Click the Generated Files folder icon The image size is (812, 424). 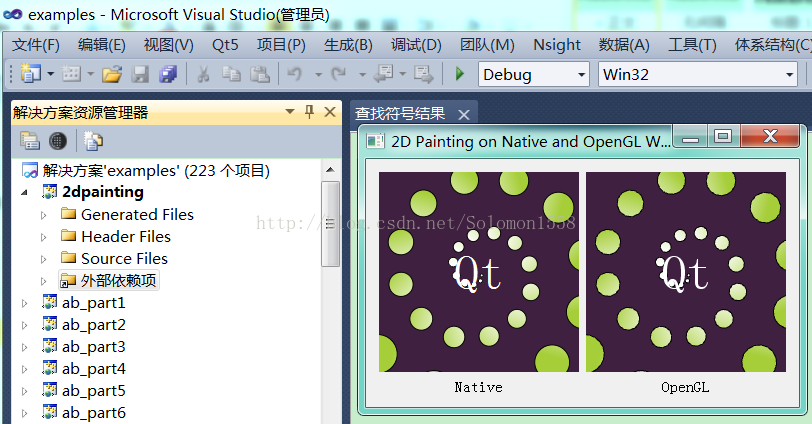68,214
